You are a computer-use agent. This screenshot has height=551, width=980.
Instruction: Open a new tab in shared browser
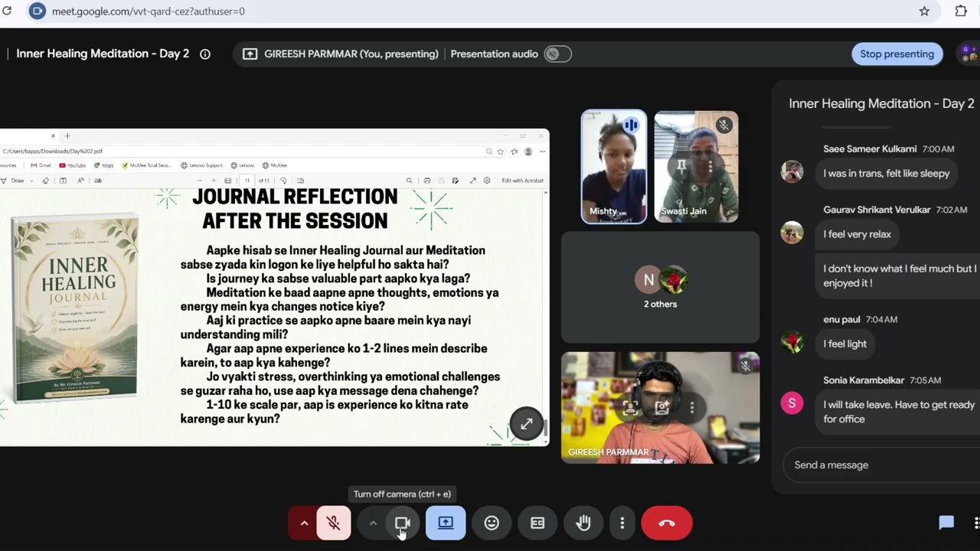pos(67,136)
